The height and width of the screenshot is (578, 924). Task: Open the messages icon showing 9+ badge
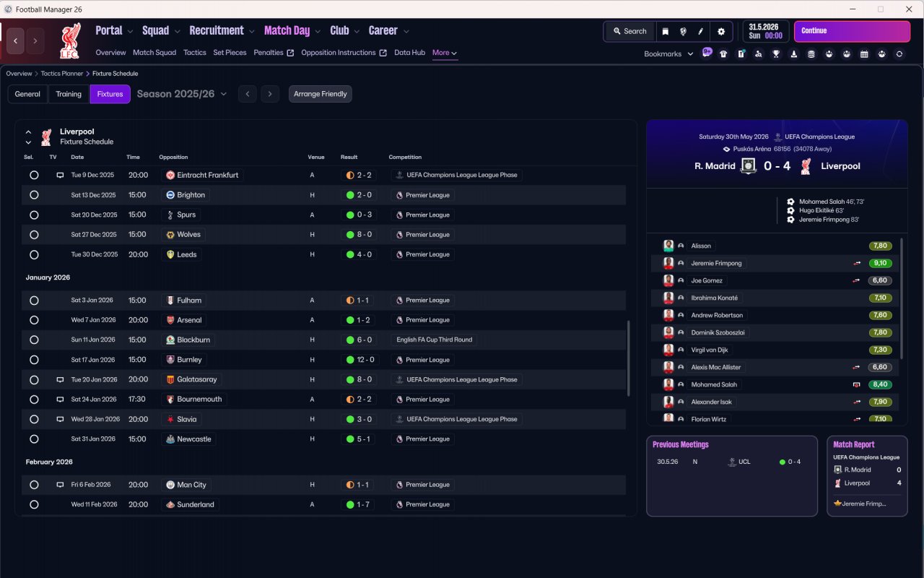(706, 53)
